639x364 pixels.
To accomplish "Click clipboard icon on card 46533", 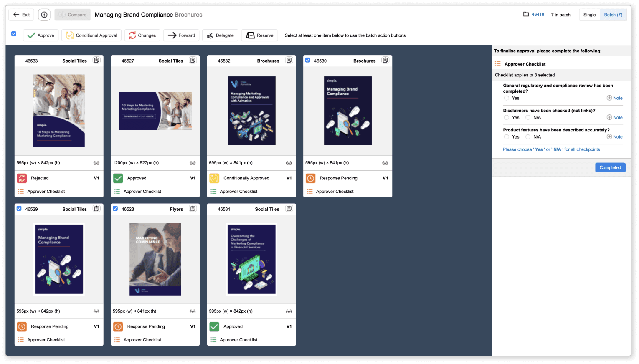I will [x=96, y=60].
